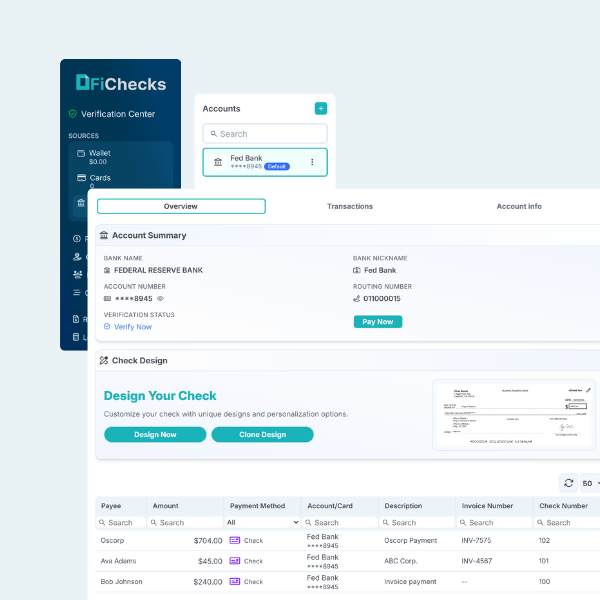Open the page size dropdown showing 50

coord(590,483)
